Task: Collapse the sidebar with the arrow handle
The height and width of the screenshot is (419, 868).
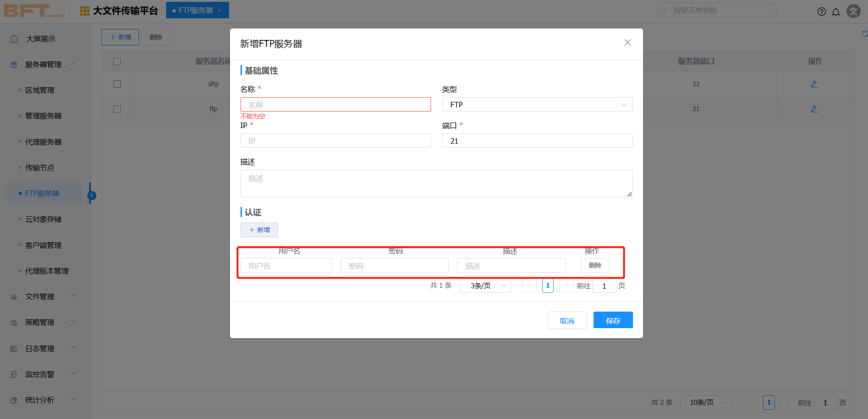Action: coord(92,196)
